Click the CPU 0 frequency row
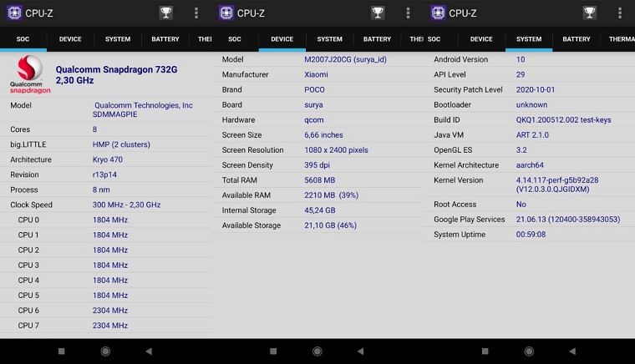This screenshot has height=364, width=635. (x=106, y=220)
